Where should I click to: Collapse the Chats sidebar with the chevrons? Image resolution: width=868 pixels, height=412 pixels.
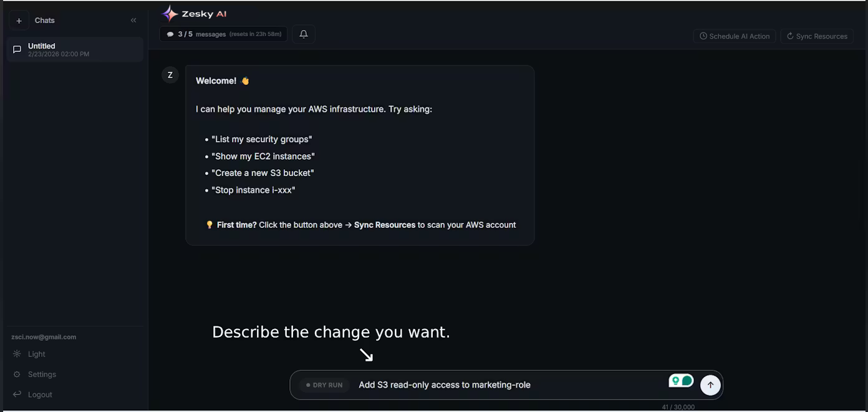[133, 19]
